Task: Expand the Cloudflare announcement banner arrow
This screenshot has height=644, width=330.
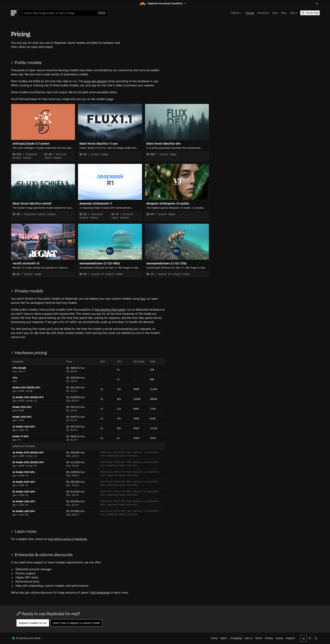Action: click(185, 3)
